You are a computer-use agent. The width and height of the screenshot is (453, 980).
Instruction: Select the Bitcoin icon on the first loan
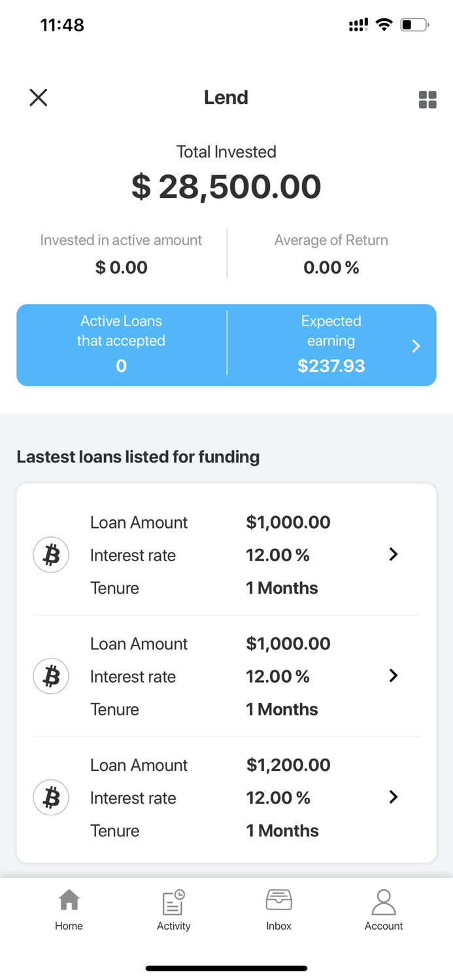[x=51, y=554]
